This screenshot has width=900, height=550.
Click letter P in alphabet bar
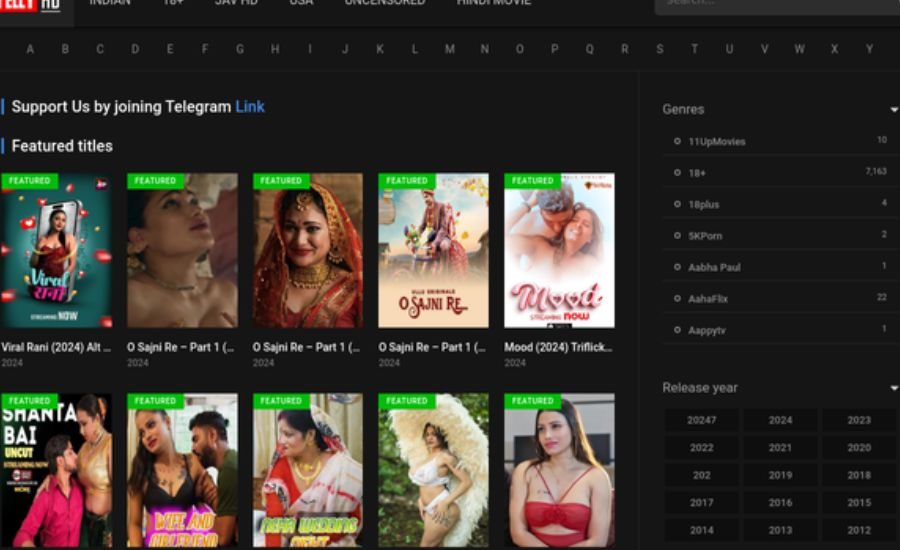pos(554,49)
